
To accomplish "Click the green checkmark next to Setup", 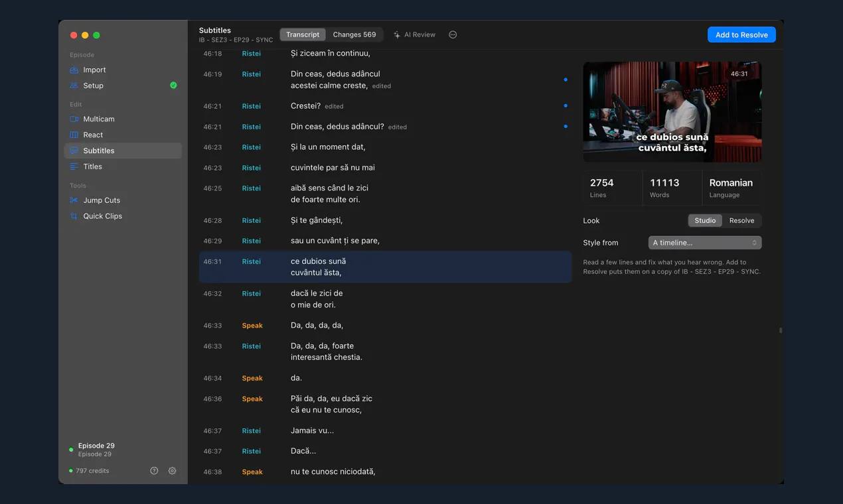I will (x=173, y=86).
